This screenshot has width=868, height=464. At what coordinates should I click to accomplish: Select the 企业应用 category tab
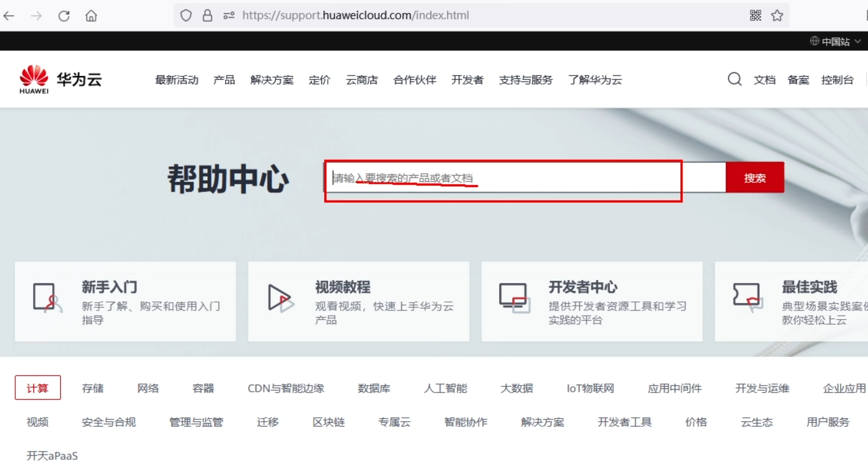(x=844, y=388)
